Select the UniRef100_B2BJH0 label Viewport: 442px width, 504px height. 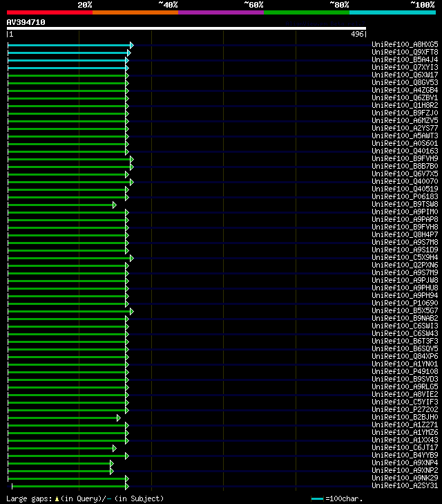click(x=405, y=417)
